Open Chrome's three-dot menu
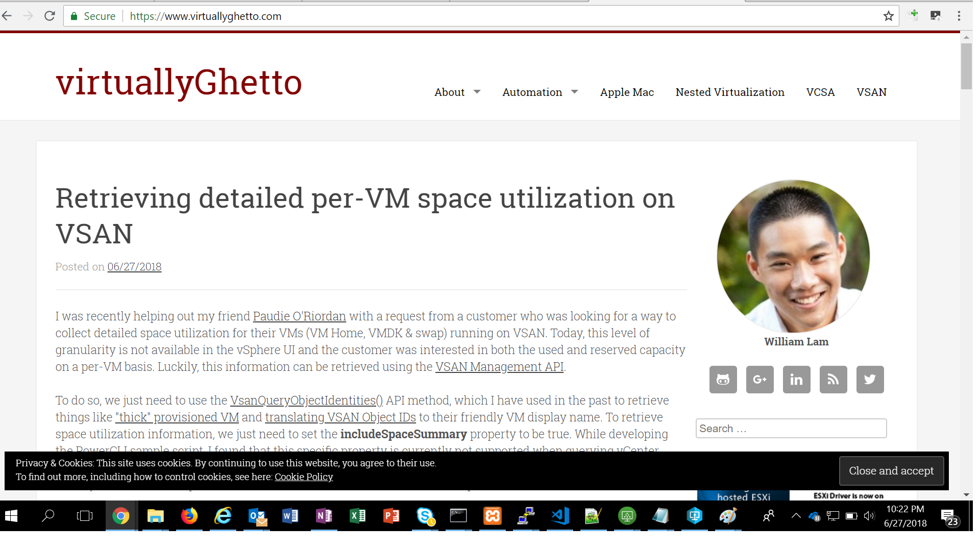The image size is (980, 551). (x=959, y=16)
